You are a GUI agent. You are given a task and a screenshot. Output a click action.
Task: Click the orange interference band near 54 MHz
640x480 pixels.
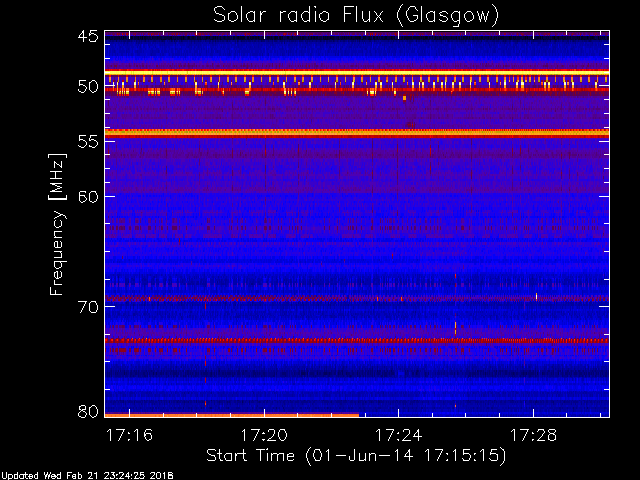(x=357, y=133)
